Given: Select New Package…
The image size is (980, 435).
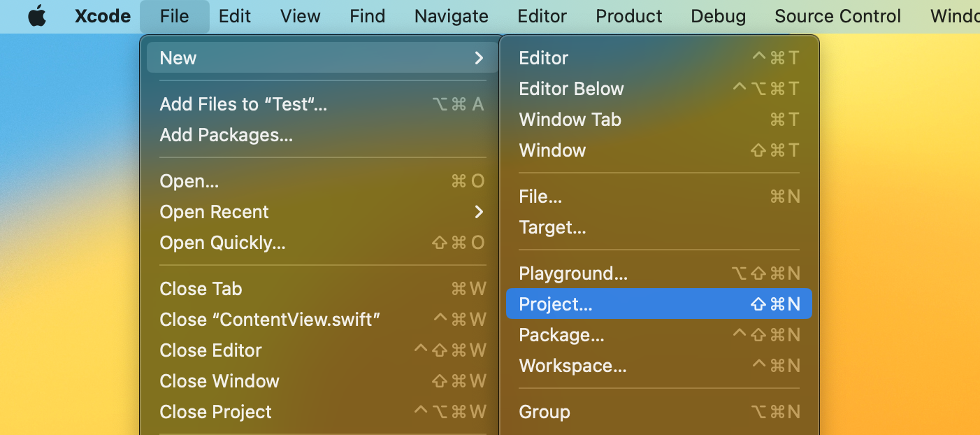Looking at the screenshot, I should coord(659,335).
